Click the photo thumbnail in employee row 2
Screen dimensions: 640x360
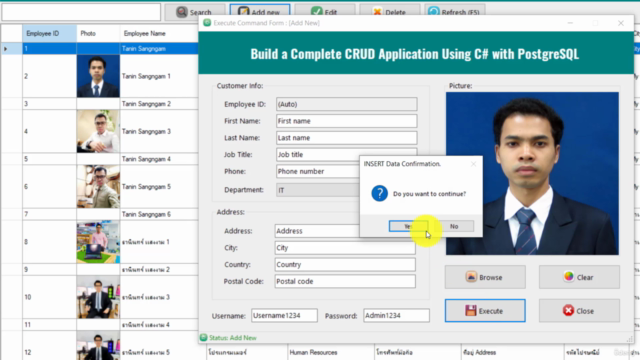[x=98, y=76]
